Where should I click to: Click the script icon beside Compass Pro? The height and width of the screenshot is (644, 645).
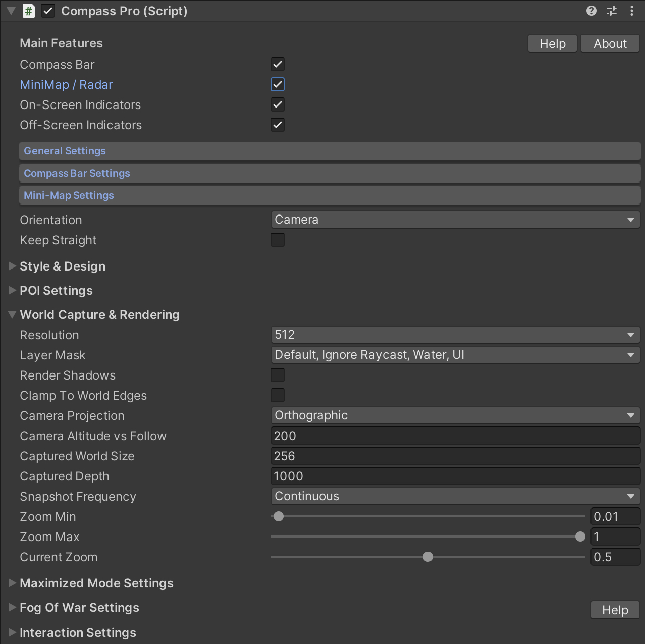(x=29, y=11)
